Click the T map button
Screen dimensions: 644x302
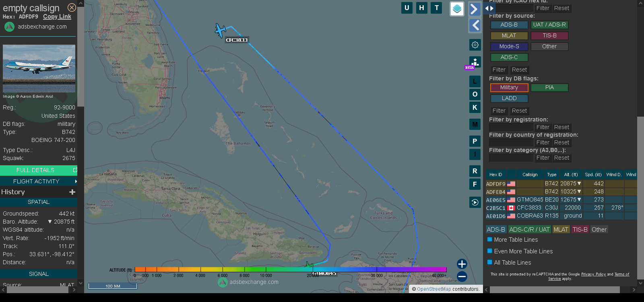[x=436, y=8]
